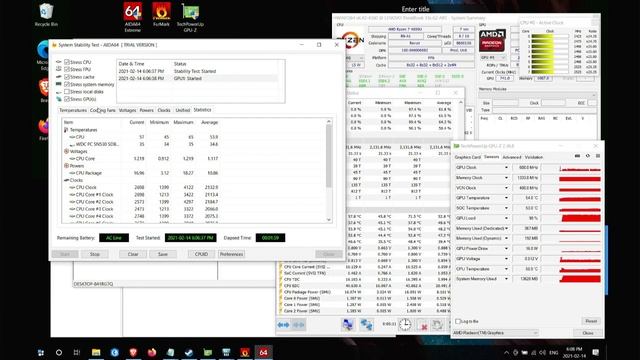Click Stop button in stability test
The width and height of the screenshot is (640, 360).
click(95, 254)
